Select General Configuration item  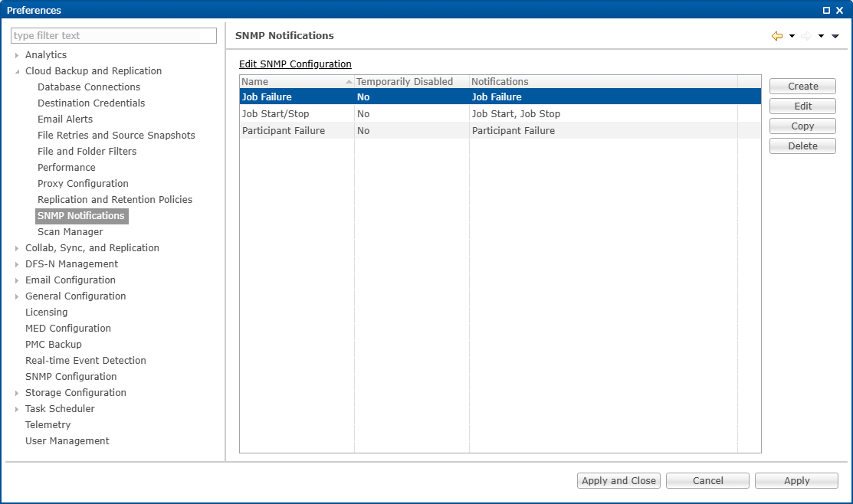[x=76, y=296]
